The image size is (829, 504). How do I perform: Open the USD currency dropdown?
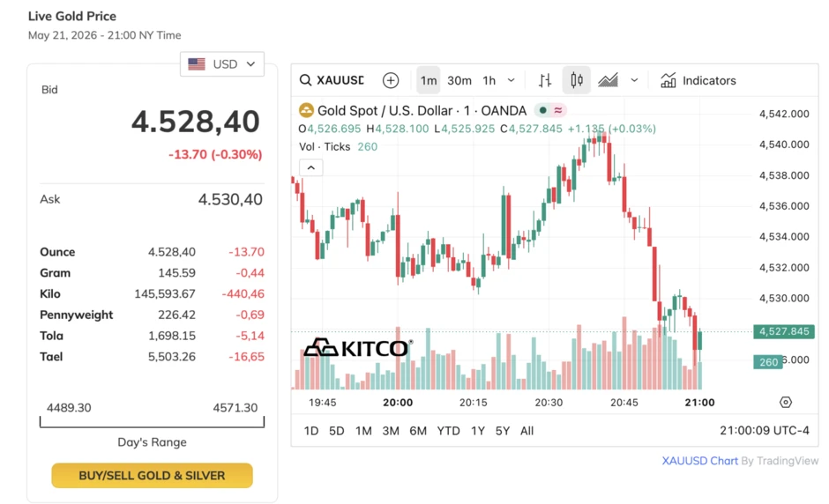click(222, 64)
